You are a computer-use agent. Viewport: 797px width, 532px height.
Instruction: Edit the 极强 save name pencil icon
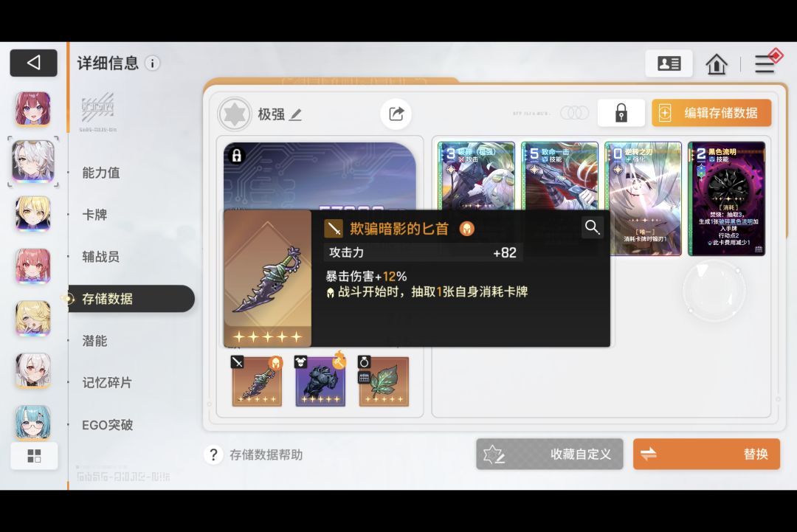[x=295, y=115]
